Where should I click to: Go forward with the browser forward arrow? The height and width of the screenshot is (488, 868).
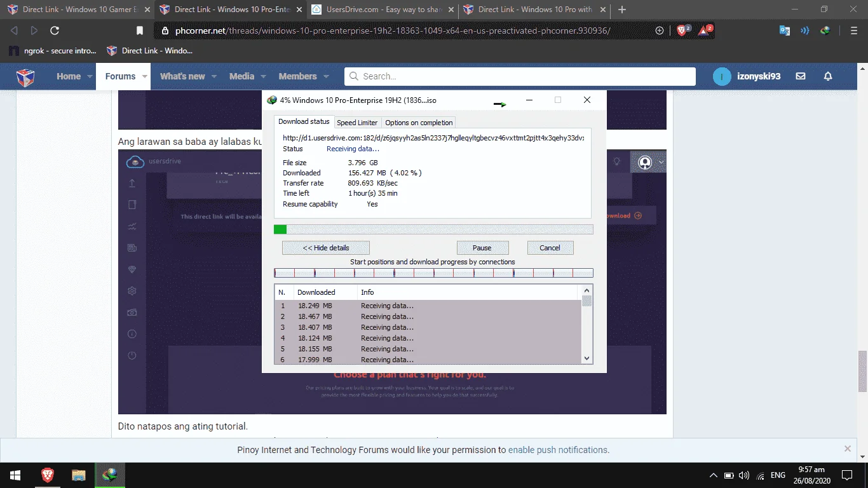(x=34, y=30)
